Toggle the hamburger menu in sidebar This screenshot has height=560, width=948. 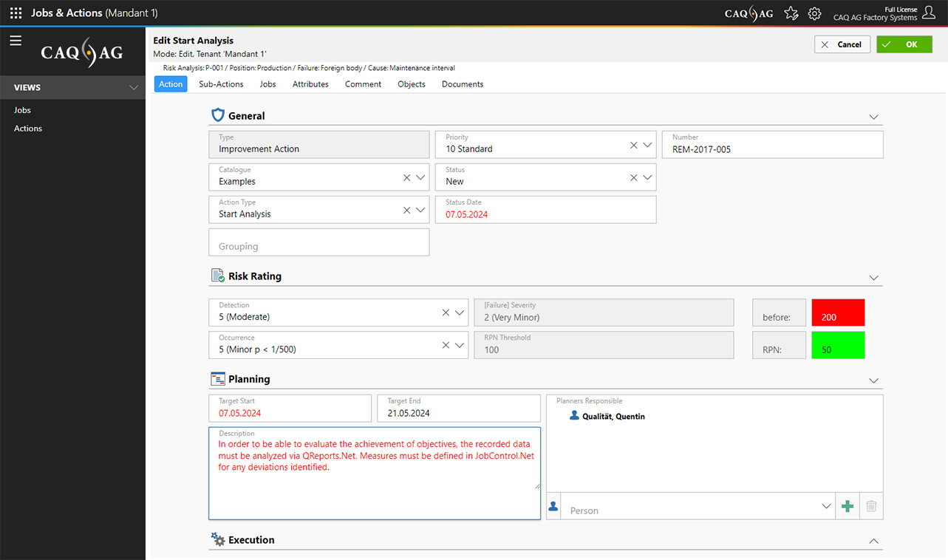pos(16,41)
